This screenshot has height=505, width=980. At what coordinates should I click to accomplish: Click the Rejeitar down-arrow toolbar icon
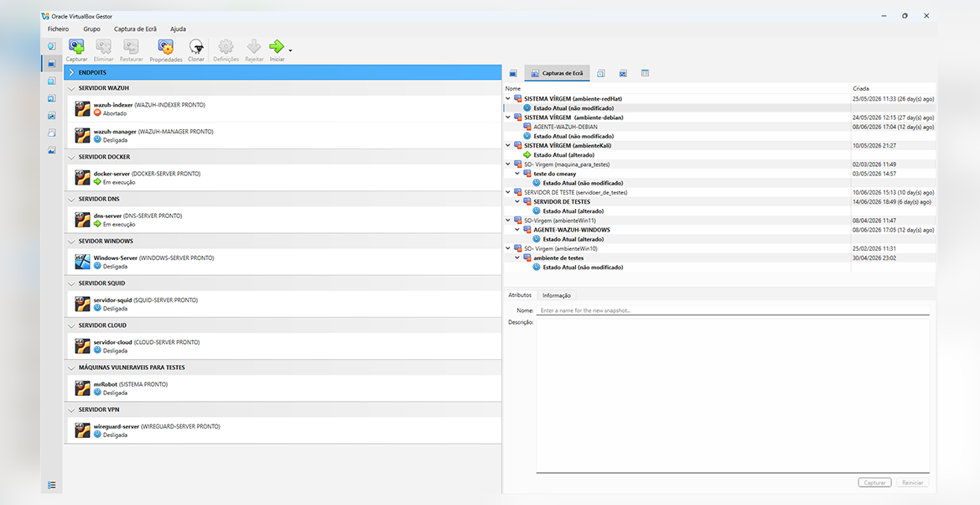coord(254,47)
